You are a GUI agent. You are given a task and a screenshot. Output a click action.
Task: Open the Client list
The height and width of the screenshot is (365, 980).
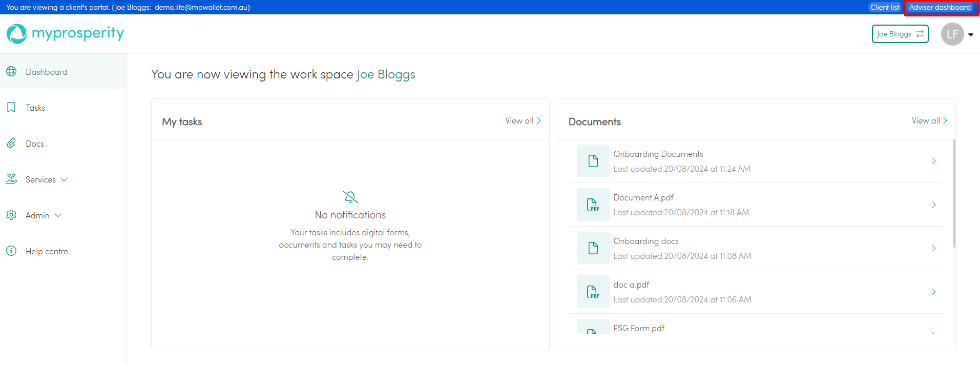(x=884, y=7)
